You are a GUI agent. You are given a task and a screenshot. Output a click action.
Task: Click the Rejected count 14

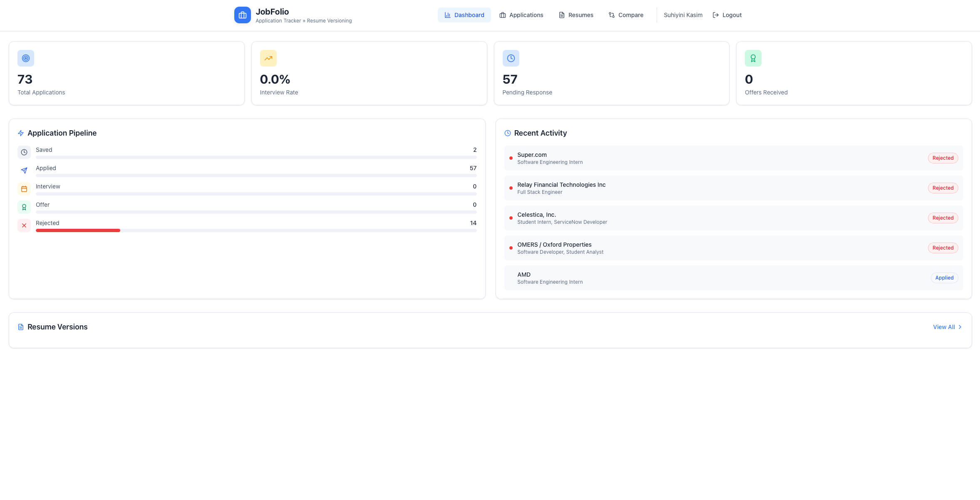click(473, 223)
